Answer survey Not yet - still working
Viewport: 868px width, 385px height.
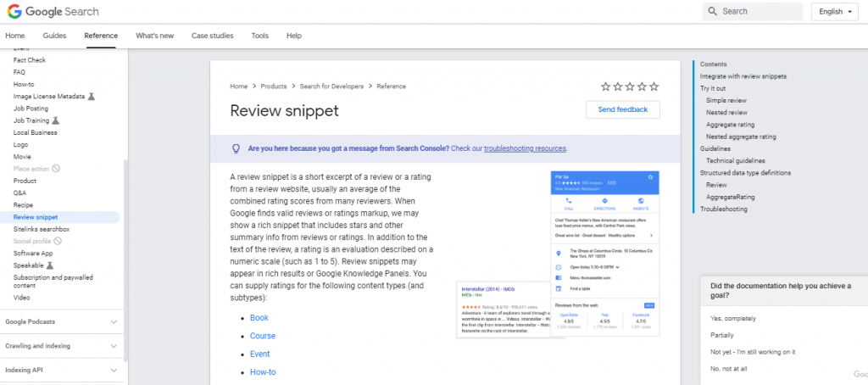coord(753,352)
